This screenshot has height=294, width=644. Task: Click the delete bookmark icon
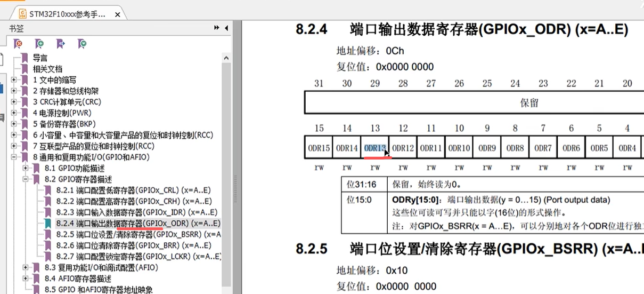coord(18,44)
